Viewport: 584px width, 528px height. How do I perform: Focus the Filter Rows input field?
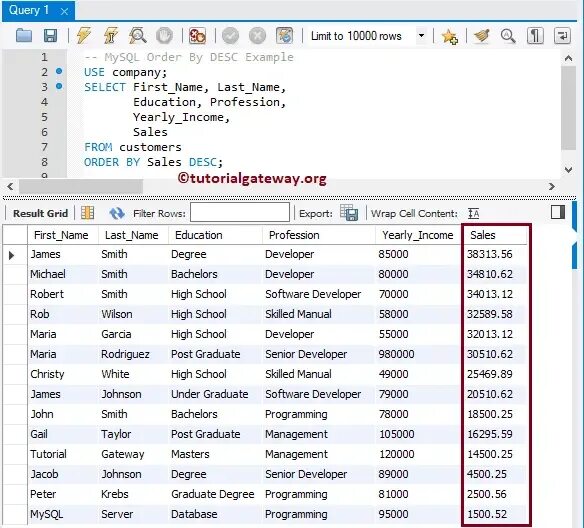(x=240, y=213)
